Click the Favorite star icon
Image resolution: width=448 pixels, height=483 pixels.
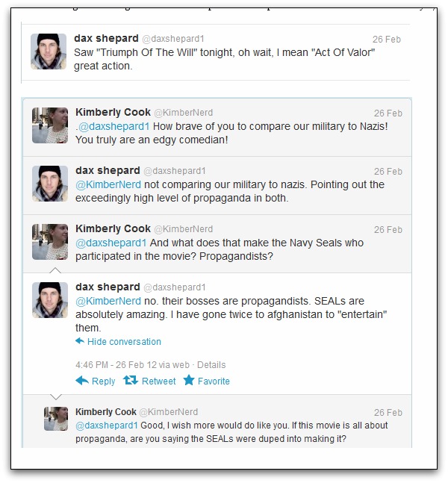(189, 381)
